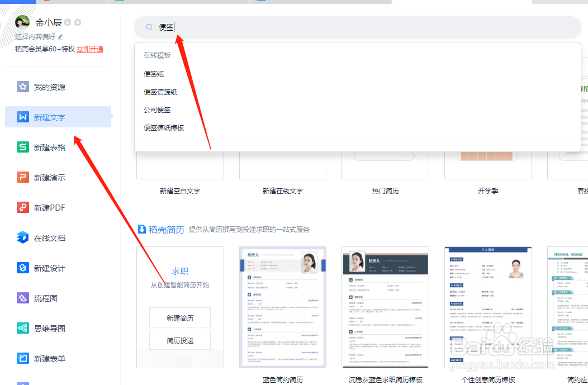The width and height of the screenshot is (588, 385).
Task: Click the 沉稳灰蓝色求职简历模板 caption
Action: [x=385, y=380]
